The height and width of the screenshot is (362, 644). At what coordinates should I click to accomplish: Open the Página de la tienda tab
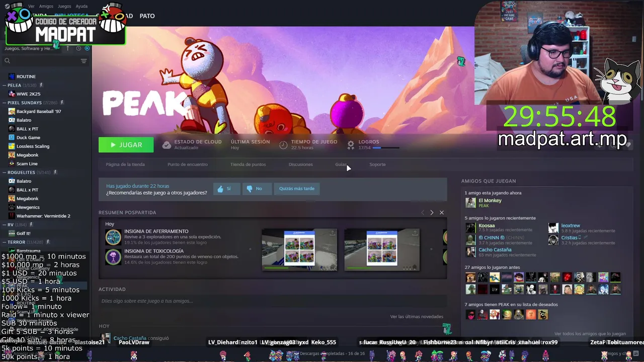[125, 164]
